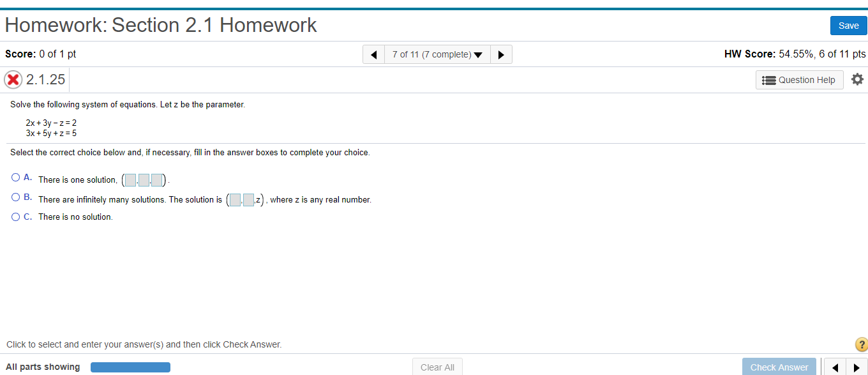The width and height of the screenshot is (868, 375).
Task: Select choice C: There is no solution
Action: tap(16, 217)
